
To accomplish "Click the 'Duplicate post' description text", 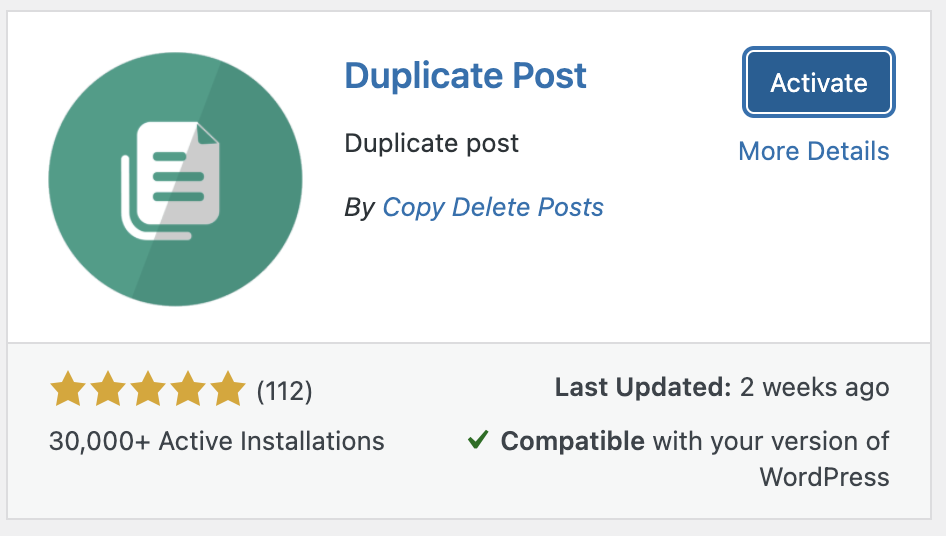I will point(431,144).
